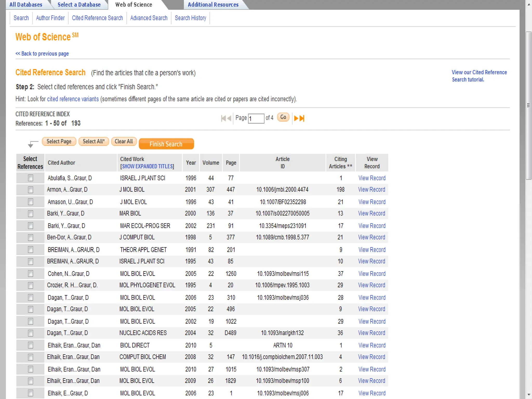The height and width of the screenshot is (399, 532).
Task: Switch to Additional Resources tab
Action: click(213, 5)
